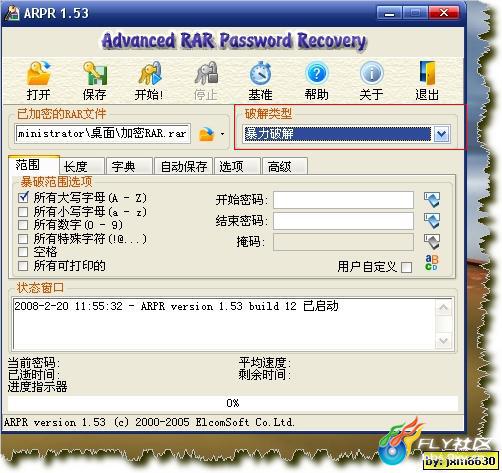Click the 平均速度 label
The image size is (502, 473).
265,362
